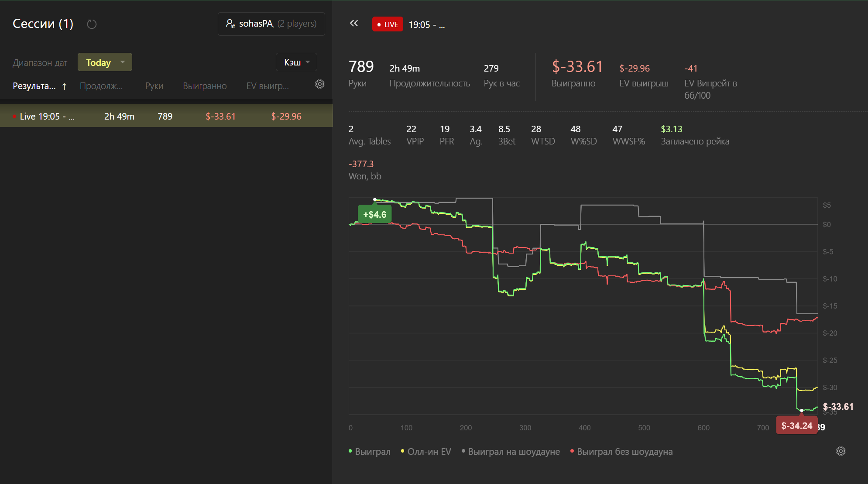Screen dimensions: 868x484
Task: Click the red LIVE badge
Action: coord(388,24)
